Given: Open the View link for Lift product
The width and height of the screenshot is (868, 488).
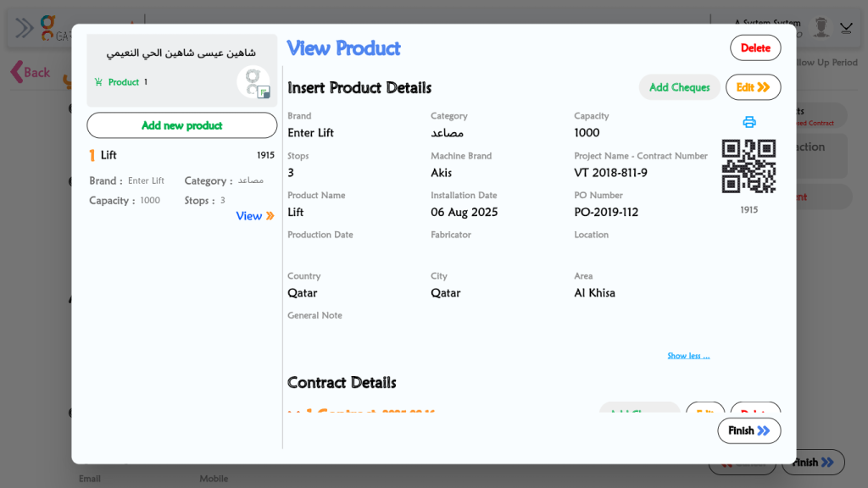Looking at the screenshot, I should 254,216.
